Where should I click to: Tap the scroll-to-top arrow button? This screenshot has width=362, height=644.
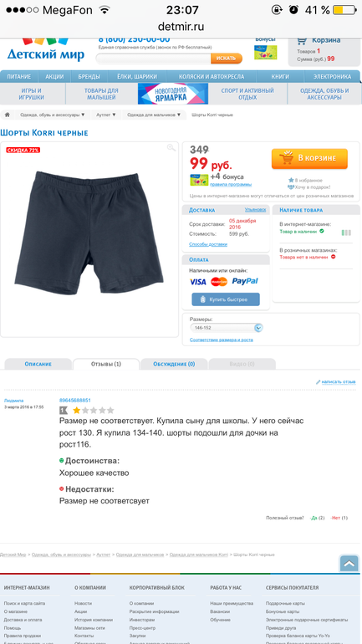pos(349,564)
